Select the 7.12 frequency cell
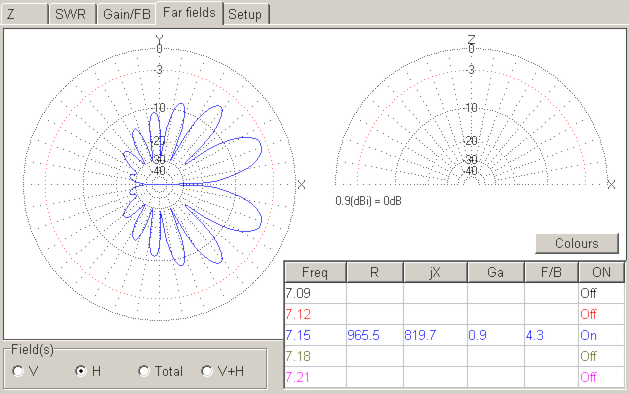Image resolution: width=629 pixels, height=394 pixels. (x=315, y=314)
